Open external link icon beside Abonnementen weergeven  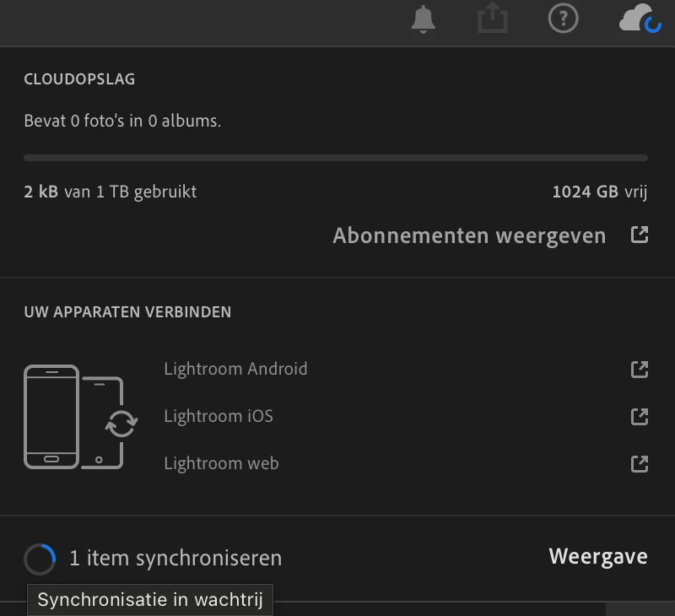(x=640, y=235)
